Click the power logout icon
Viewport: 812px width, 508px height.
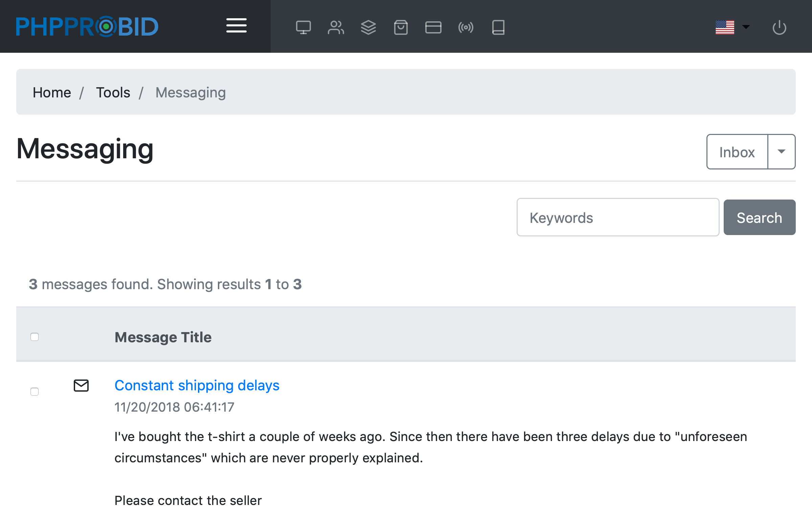779,27
